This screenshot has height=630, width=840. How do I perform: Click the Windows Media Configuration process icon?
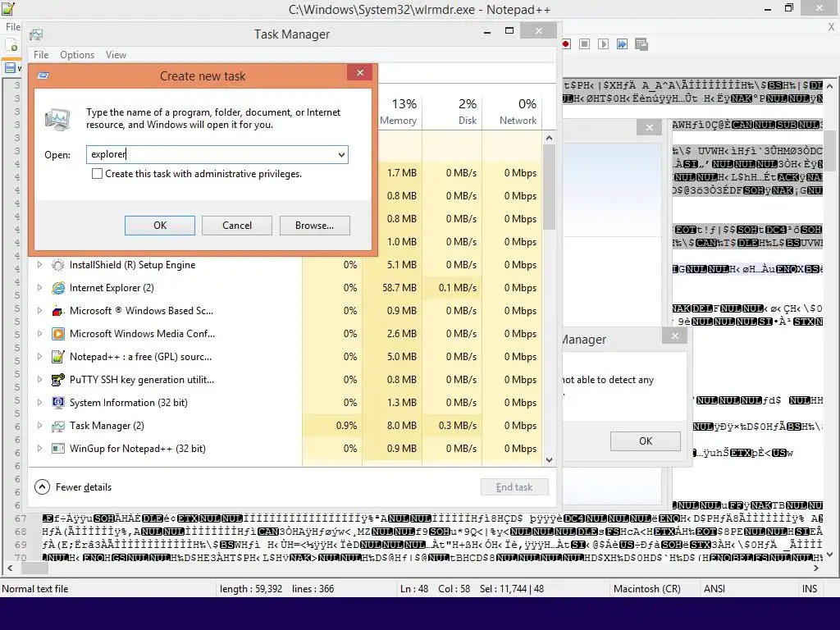tap(58, 334)
